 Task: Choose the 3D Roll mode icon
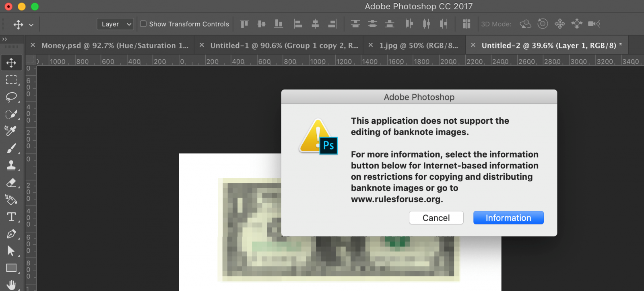click(543, 24)
